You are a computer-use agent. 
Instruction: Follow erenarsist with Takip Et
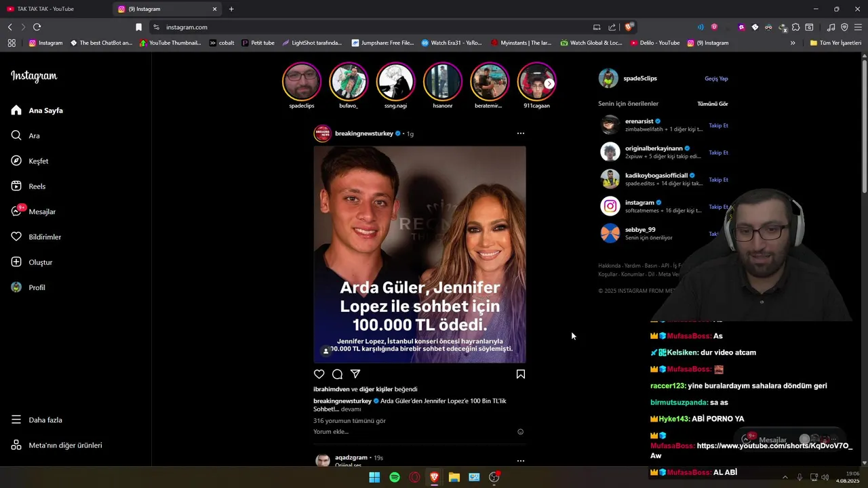click(x=718, y=125)
